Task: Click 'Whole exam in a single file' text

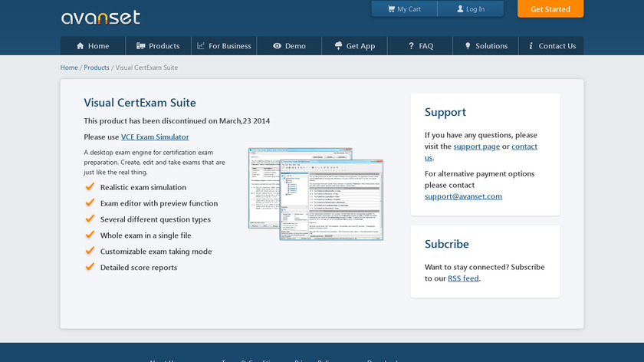Action: pos(146,235)
